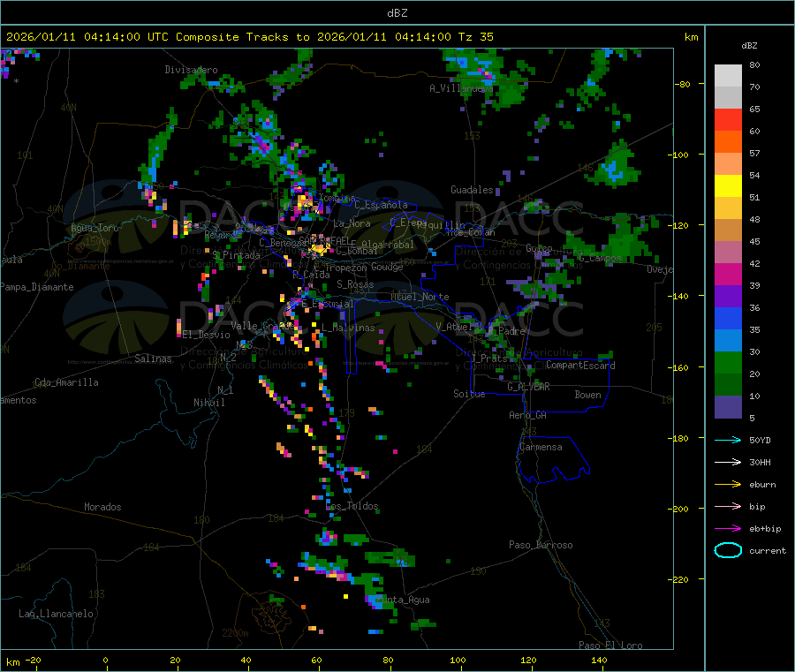Click the 'C_Española' map label

tap(381, 205)
